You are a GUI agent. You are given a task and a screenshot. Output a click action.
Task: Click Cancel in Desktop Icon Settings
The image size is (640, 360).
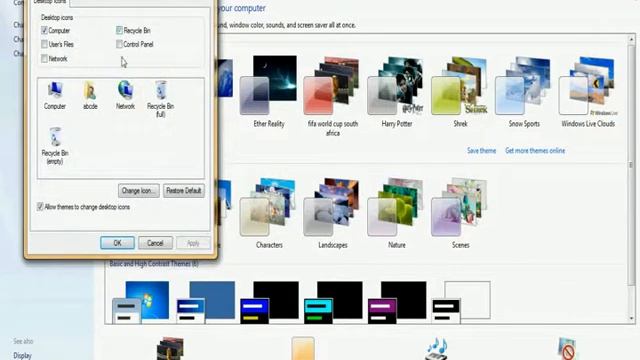click(155, 243)
